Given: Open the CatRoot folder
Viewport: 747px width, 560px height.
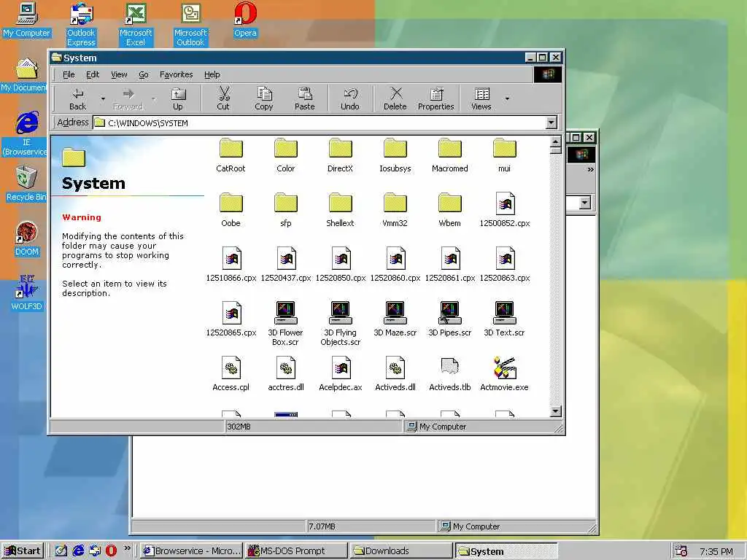Looking at the screenshot, I should pos(231,155).
